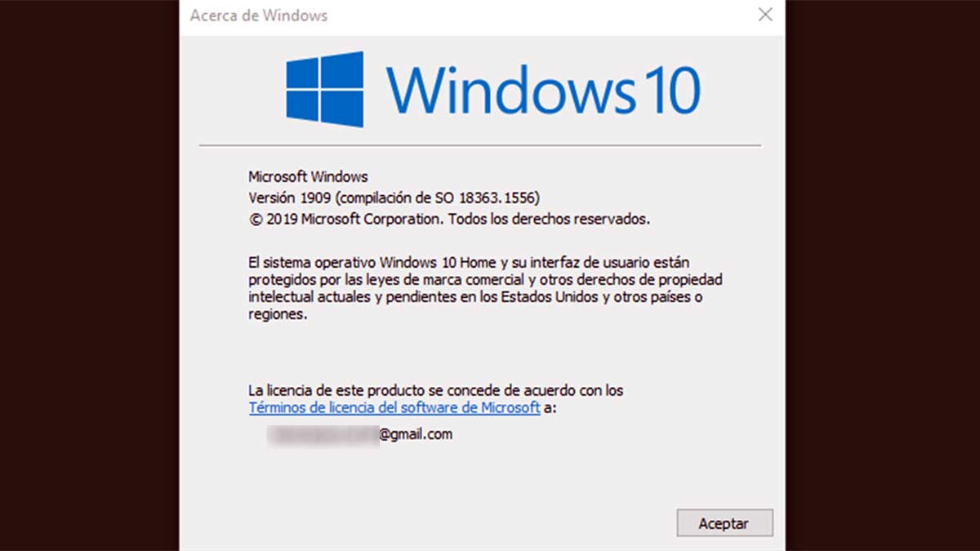Click the number 10 in the logo

tap(671, 90)
